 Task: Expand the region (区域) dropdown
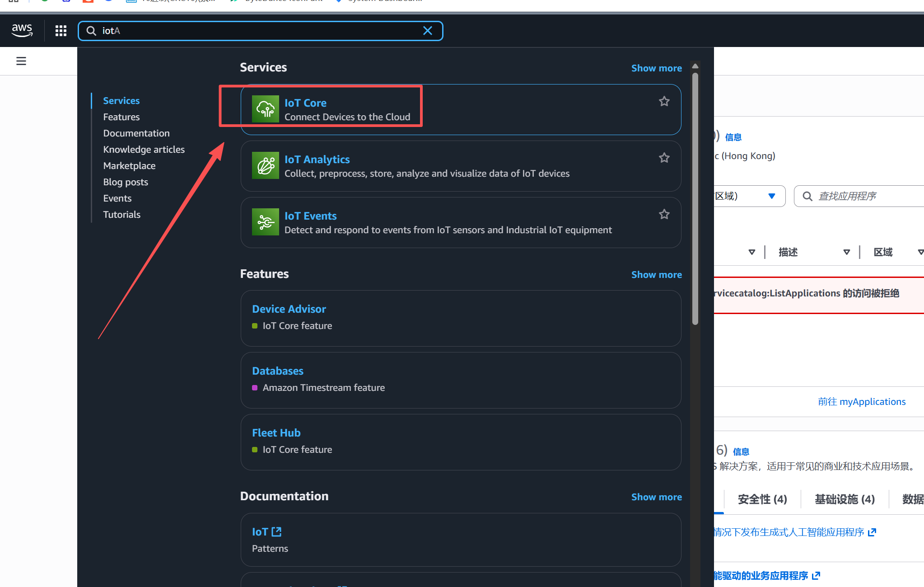[771, 196]
